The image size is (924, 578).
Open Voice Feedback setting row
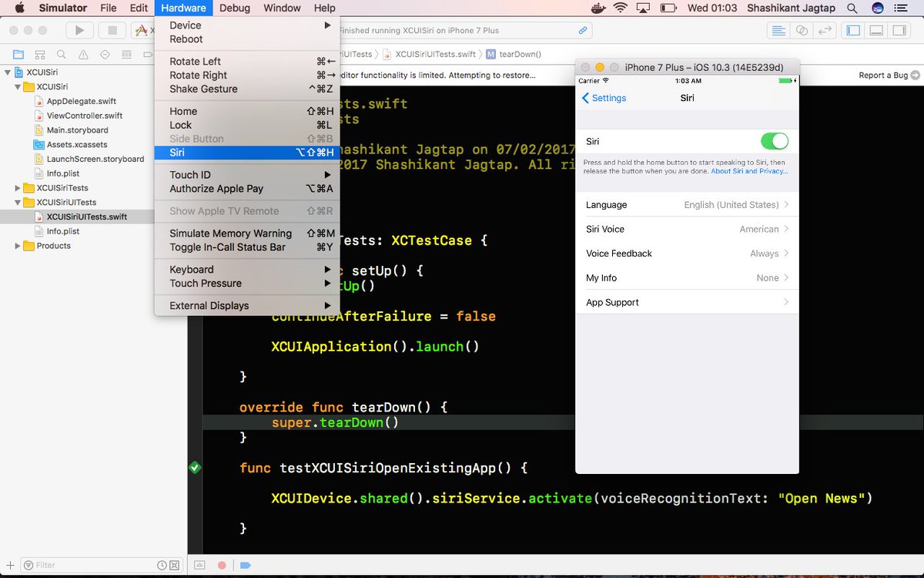tap(687, 254)
